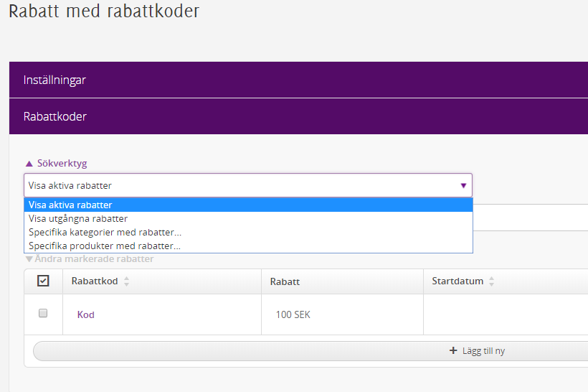Click the Rabatt med rabattkoder page heading
Viewport: 588px width, 392px height.
coord(104,11)
